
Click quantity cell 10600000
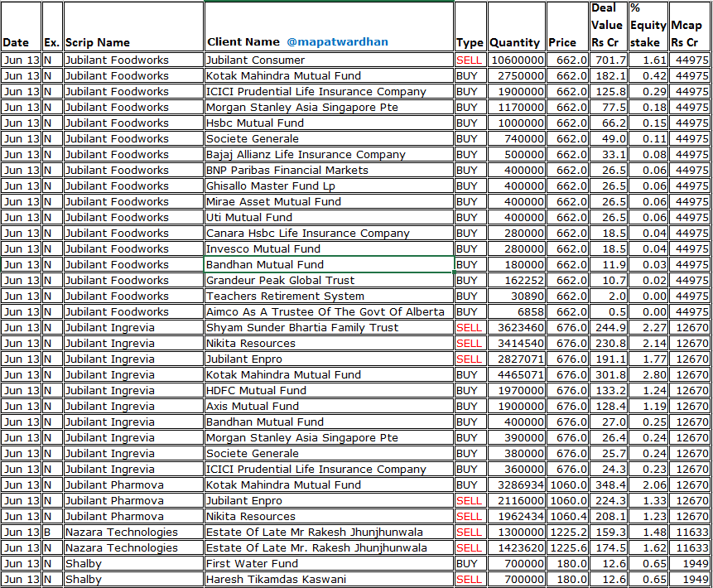[517, 60]
